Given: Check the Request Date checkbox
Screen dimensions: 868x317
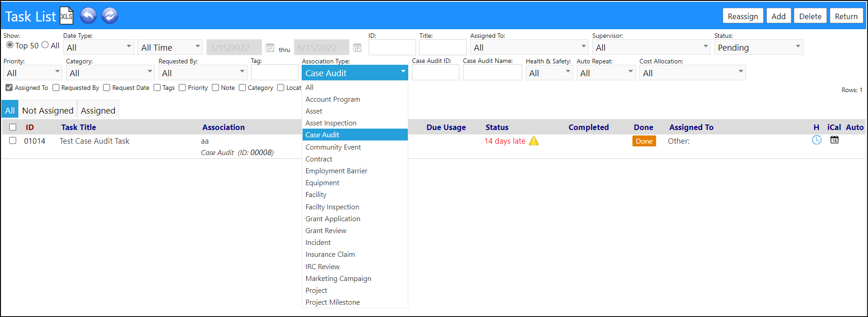Looking at the screenshot, I should click(x=107, y=88).
